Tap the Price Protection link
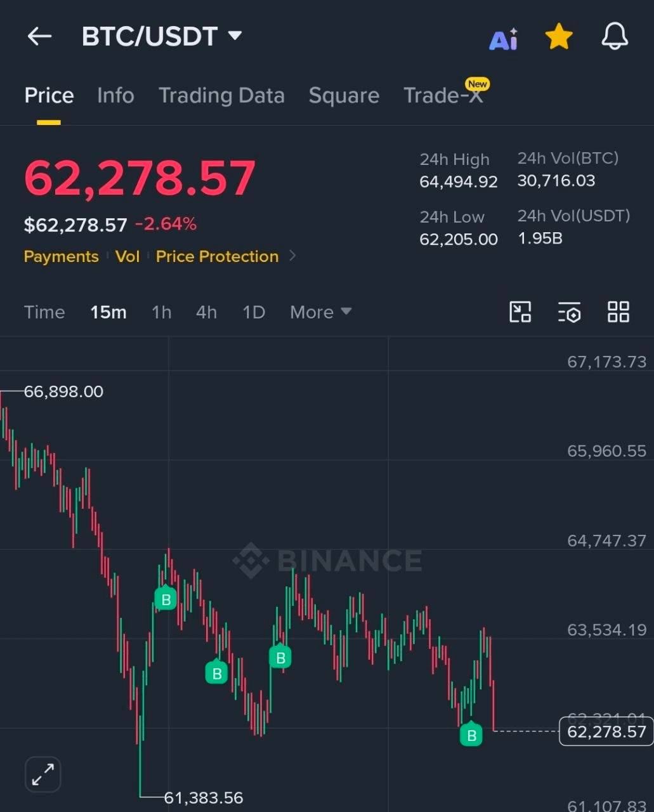This screenshot has width=654, height=812. click(217, 256)
